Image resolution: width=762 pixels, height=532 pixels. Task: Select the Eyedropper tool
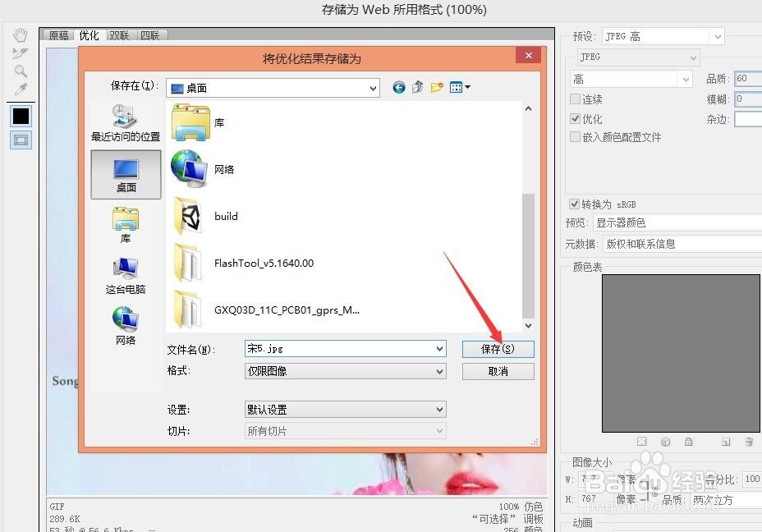click(21, 89)
